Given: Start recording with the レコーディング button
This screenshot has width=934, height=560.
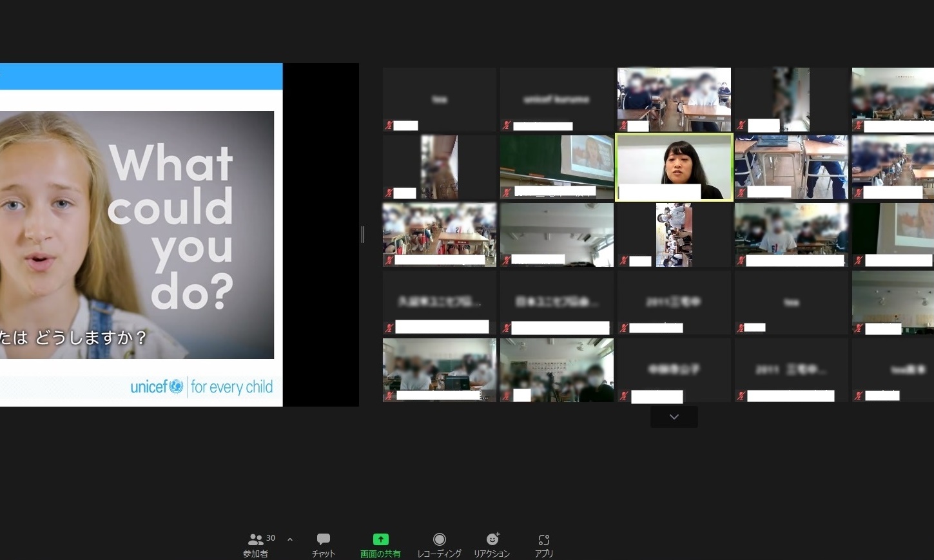Looking at the screenshot, I should pos(439,545).
